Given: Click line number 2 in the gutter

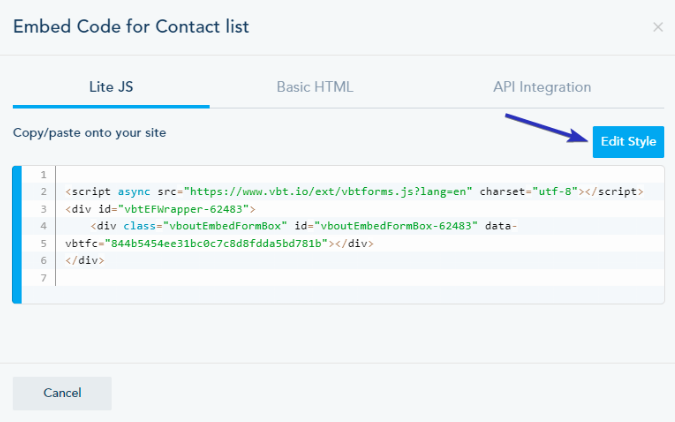Looking at the screenshot, I should (x=43, y=192).
